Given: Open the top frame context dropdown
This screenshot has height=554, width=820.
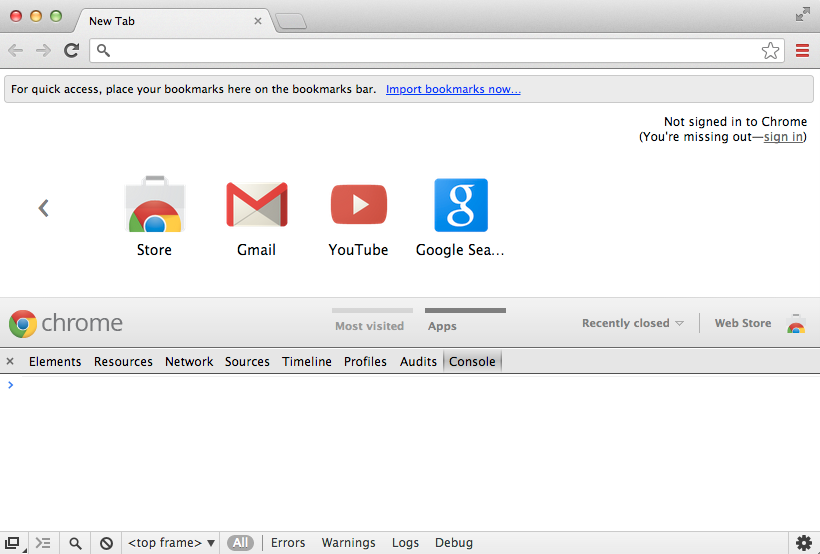Looking at the screenshot, I should 171,543.
